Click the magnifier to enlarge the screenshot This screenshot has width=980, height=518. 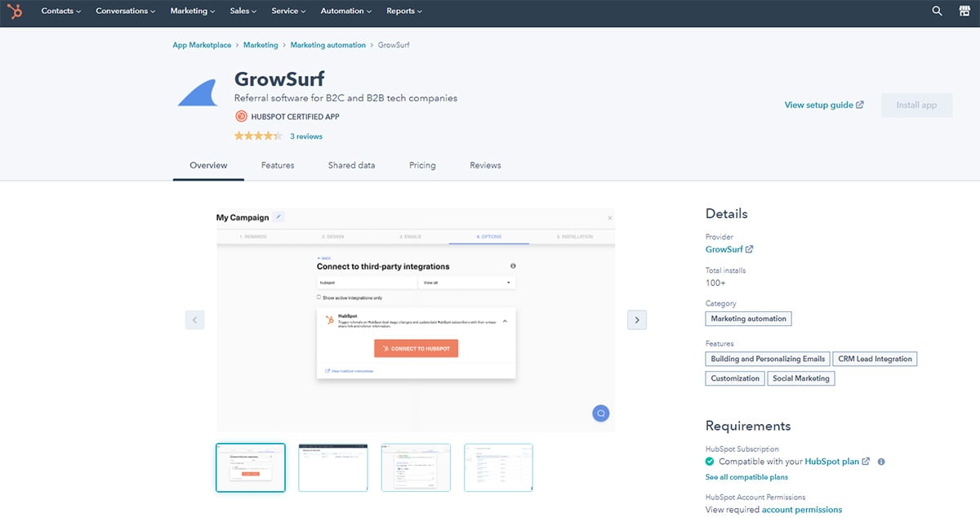(600, 413)
